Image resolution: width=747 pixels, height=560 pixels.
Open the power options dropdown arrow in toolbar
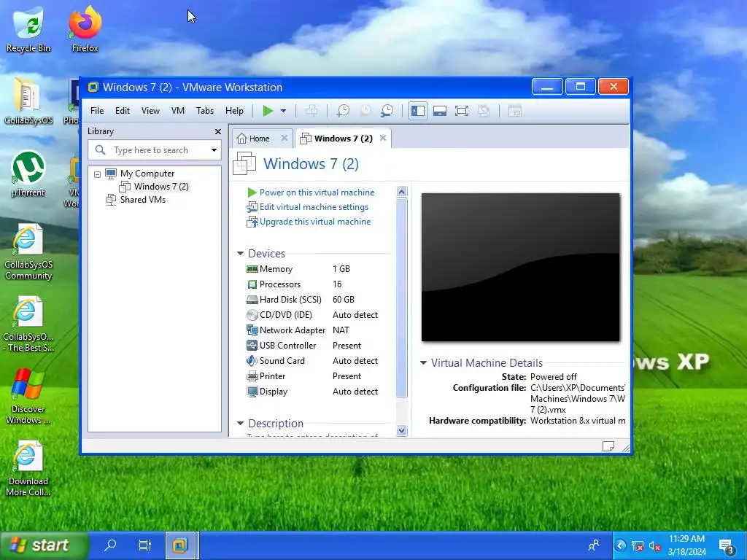(x=284, y=111)
